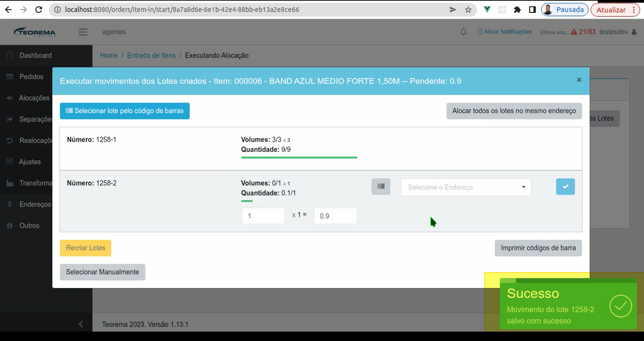Close the Executar movimentos dialog
644x341 pixels.
pos(579,80)
